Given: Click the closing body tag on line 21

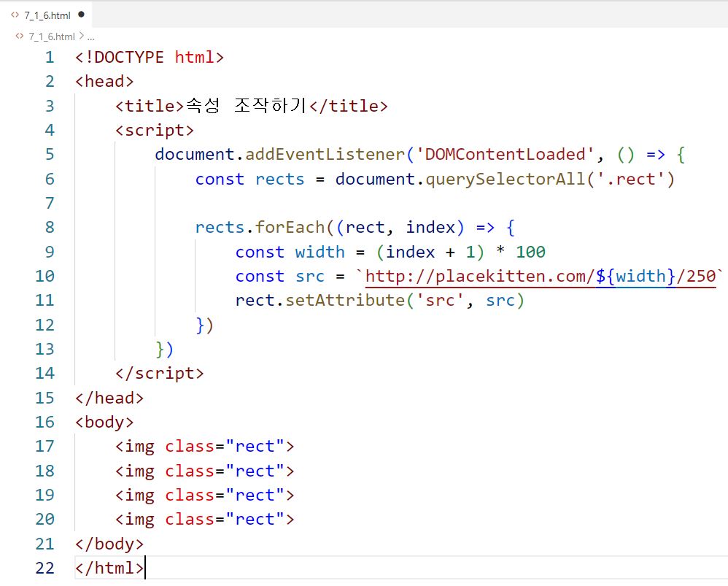Looking at the screenshot, I should point(109,544).
